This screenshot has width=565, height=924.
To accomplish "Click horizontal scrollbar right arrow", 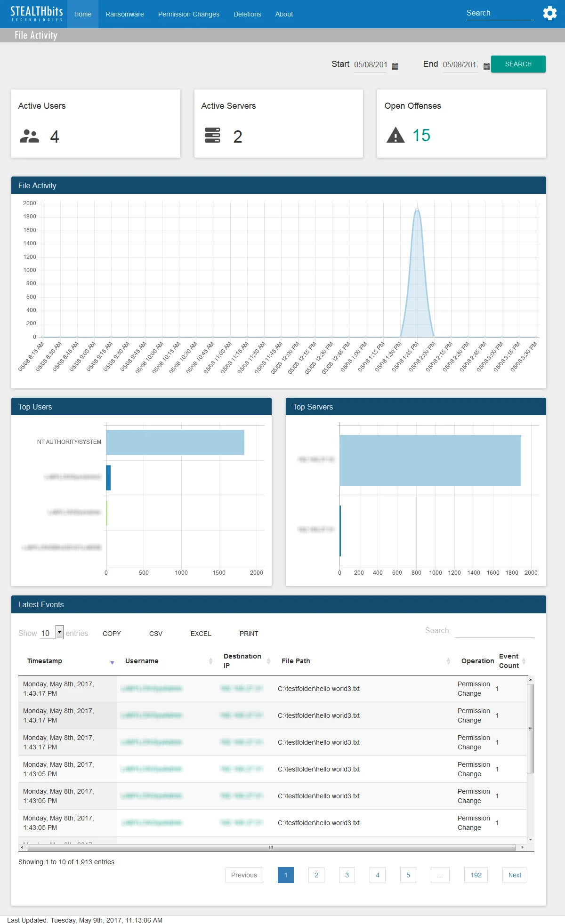I will pyautogui.click(x=522, y=847).
